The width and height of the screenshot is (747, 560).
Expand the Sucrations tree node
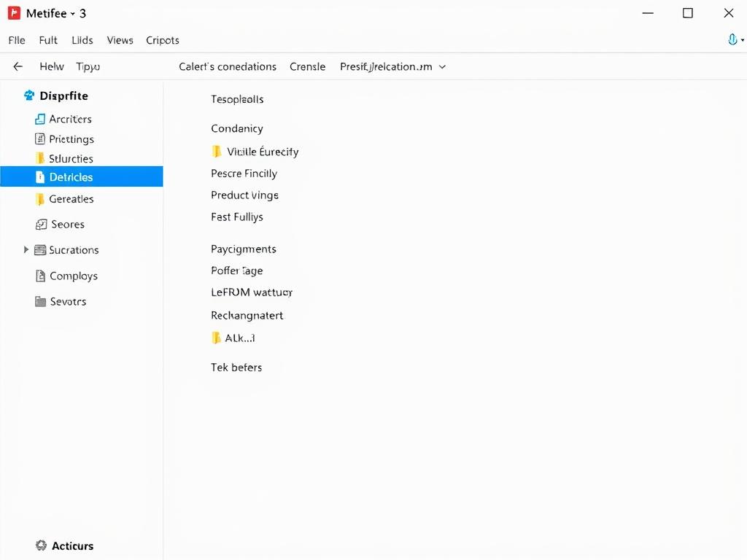point(26,249)
